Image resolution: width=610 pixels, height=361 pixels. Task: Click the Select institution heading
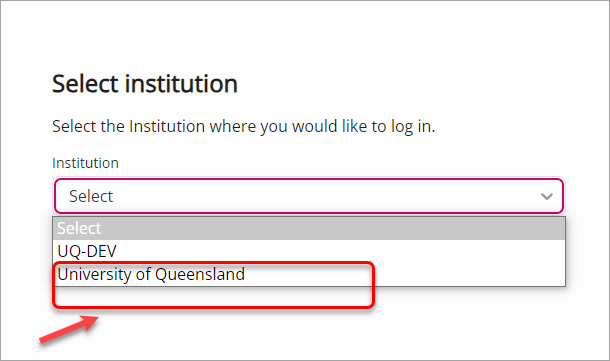145,84
